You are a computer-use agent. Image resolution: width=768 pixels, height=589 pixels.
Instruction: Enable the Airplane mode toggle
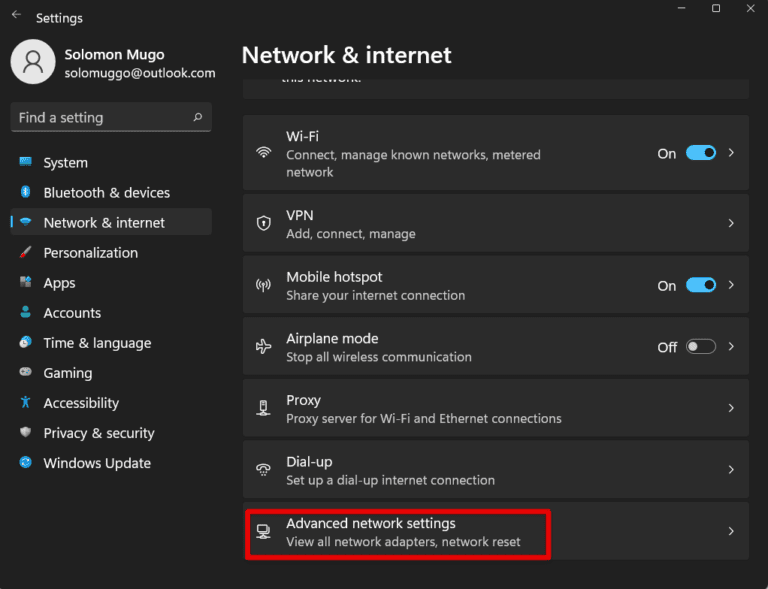click(x=701, y=347)
